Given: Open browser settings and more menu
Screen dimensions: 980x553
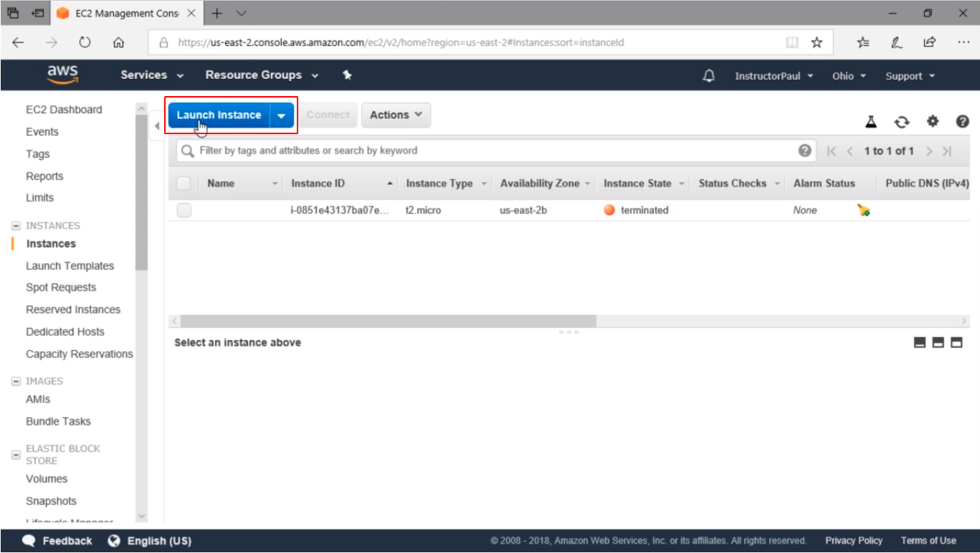Looking at the screenshot, I should 964,42.
